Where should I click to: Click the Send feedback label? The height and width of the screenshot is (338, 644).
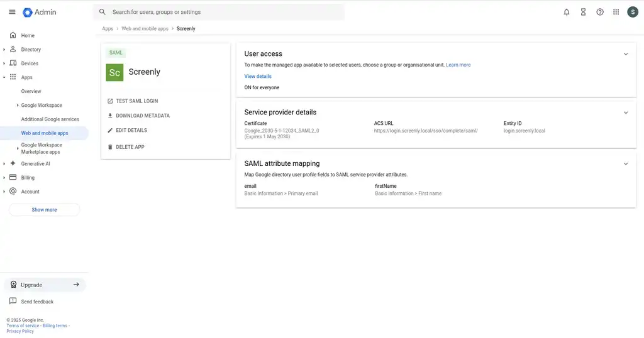pyautogui.click(x=37, y=302)
